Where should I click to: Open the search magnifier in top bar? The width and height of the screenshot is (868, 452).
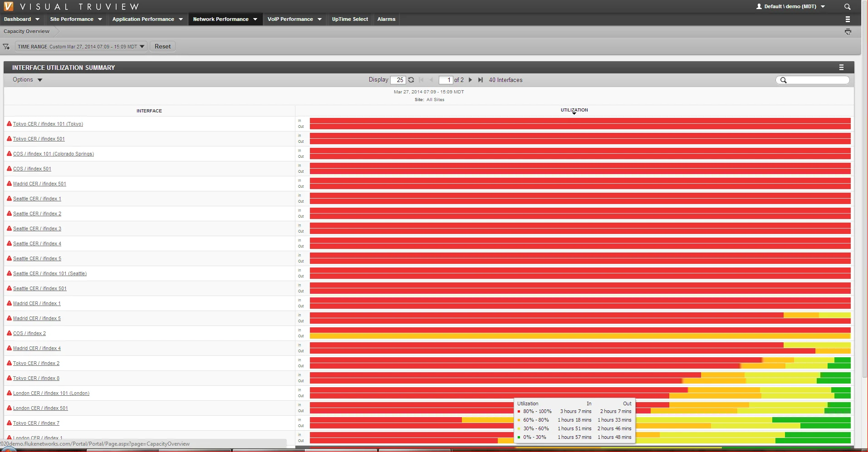tap(847, 6)
